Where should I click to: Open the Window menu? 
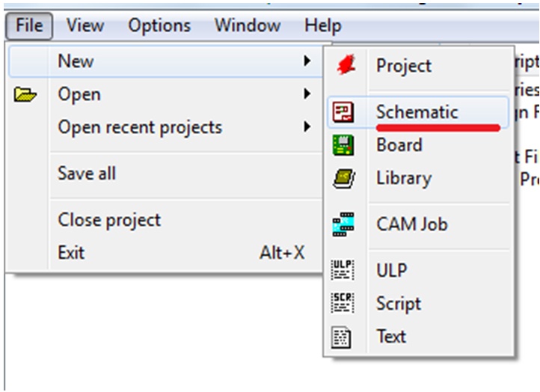(246, 25)
